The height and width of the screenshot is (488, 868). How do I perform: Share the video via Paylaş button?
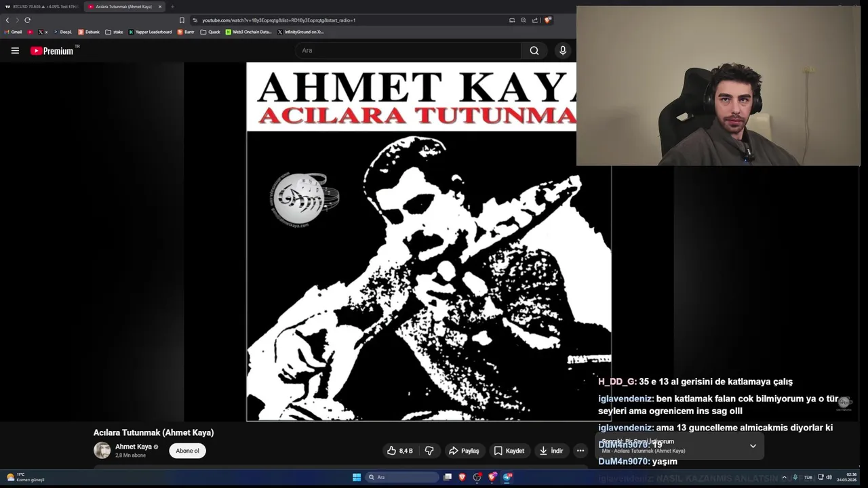pyautogui.click(x=464, y=451)
